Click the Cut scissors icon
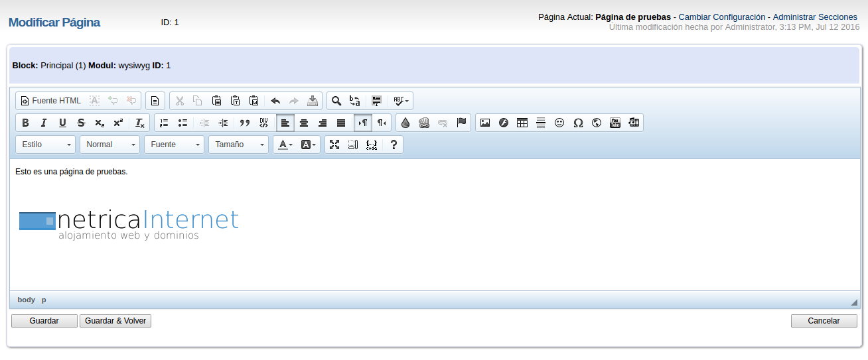This screenshot has width=868, height=360. pyautogui.click(x=179, y=101)
